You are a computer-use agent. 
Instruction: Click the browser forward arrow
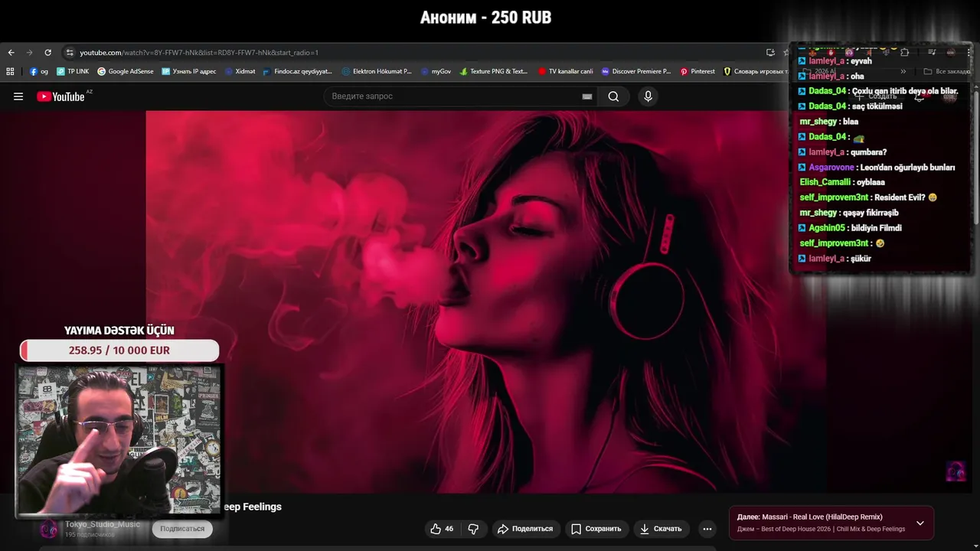(x=29, y=53)
